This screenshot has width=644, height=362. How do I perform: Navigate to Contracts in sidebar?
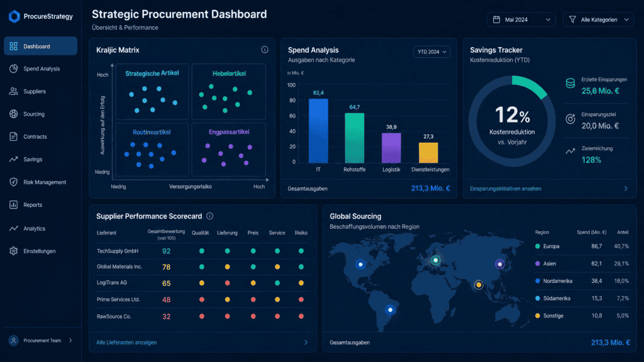pyautogui.click(x=41, y=136)
